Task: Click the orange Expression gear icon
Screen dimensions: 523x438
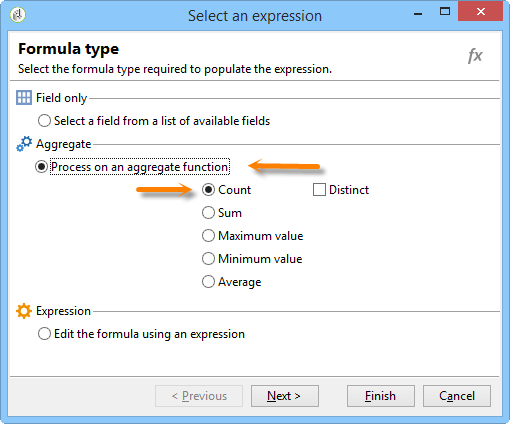Action: click(x=24, y=311)
